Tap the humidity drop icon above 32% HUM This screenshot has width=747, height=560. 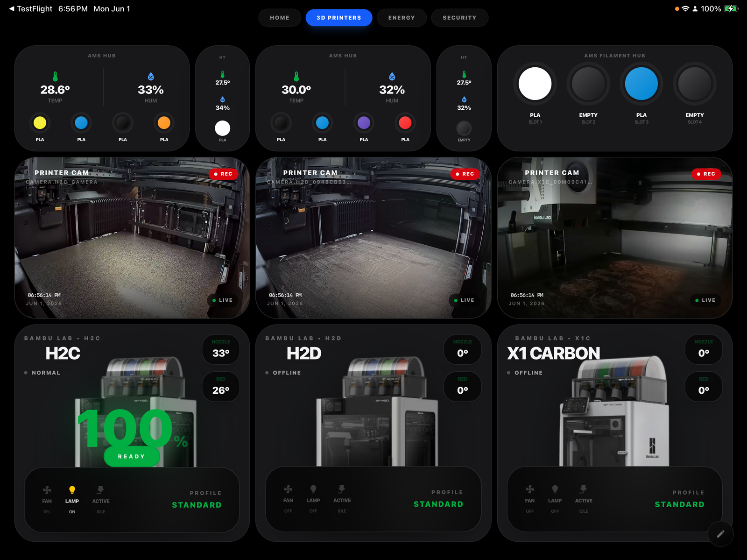click(x=392, y=77)
